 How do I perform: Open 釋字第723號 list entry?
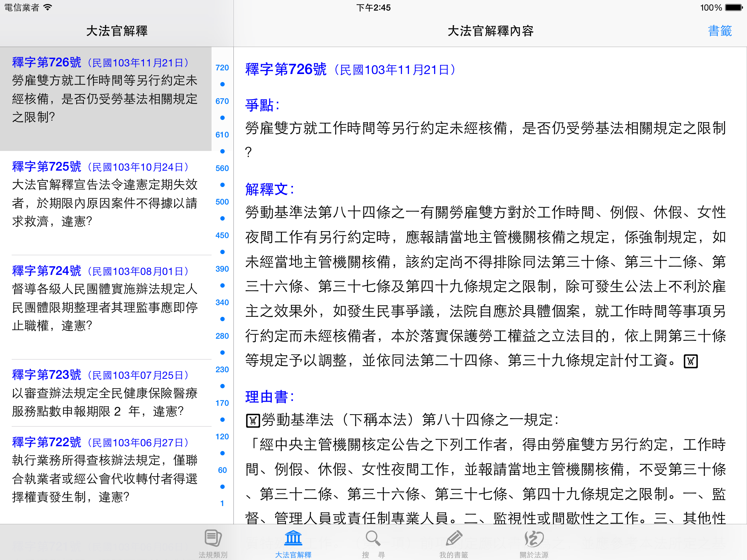[106, 393]
